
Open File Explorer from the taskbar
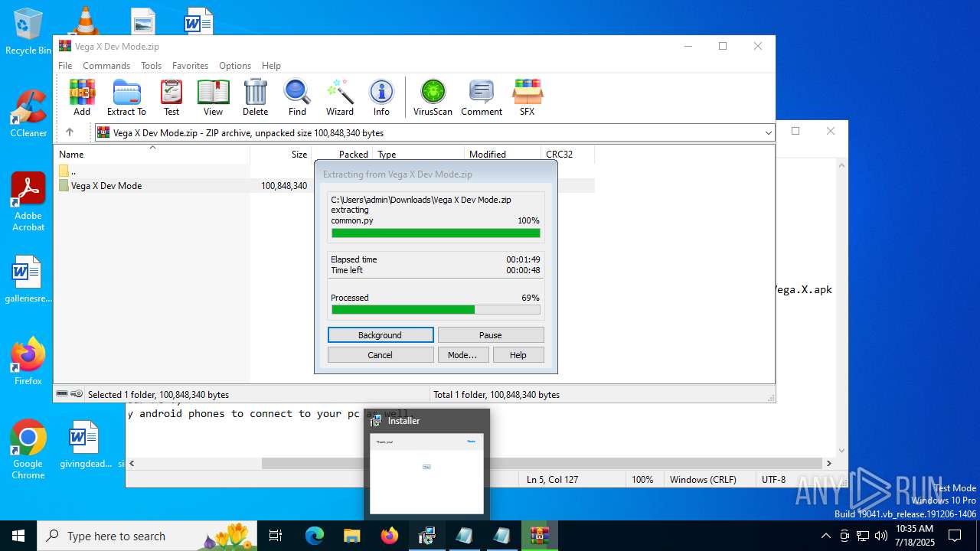351,536
